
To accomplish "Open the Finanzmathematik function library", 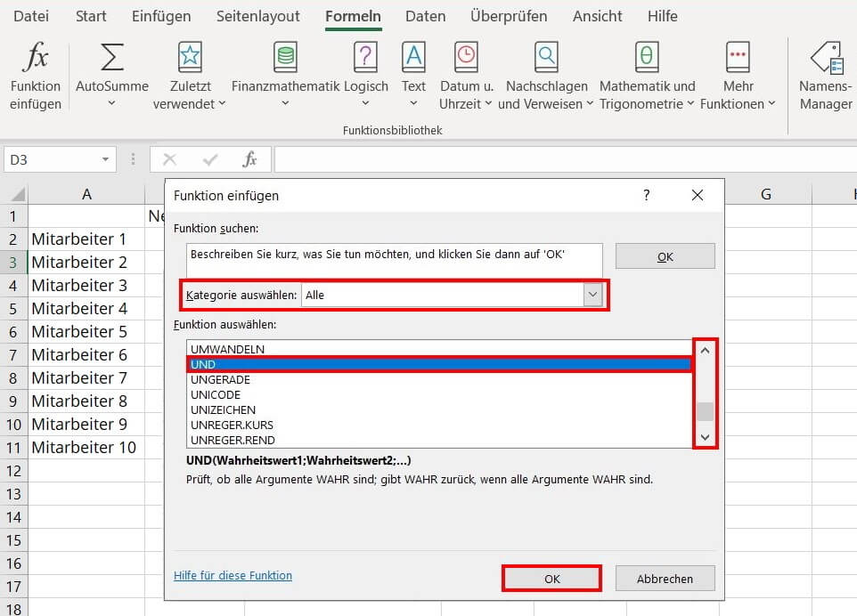I will pyautogui.click(x=286, y=76).
